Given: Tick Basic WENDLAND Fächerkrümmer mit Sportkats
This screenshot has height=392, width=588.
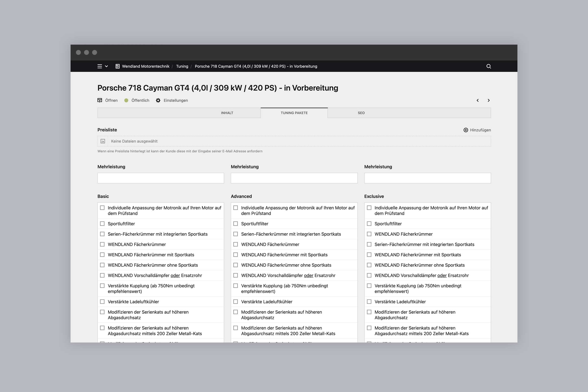Looking at the screenshot, I should tap(102, 255).
